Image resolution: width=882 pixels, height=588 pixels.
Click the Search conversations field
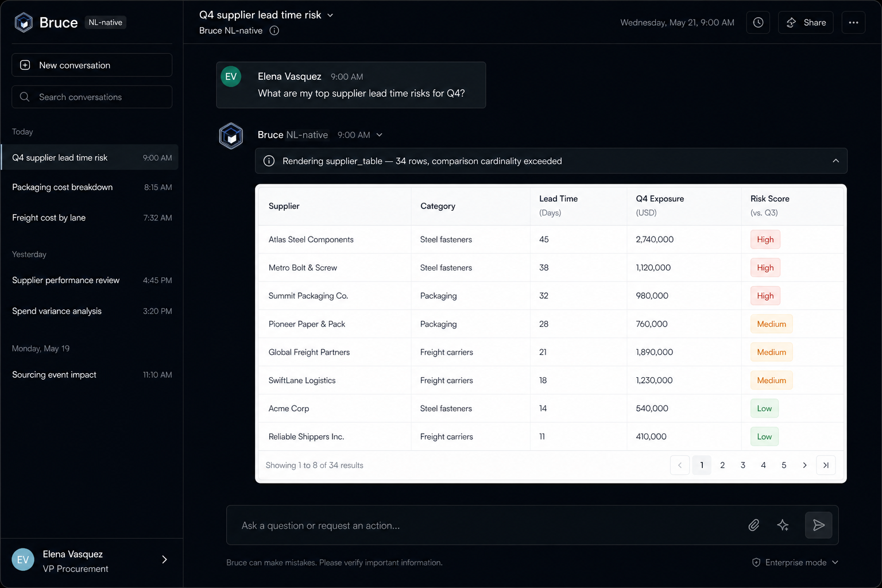(x=92, y=97)
